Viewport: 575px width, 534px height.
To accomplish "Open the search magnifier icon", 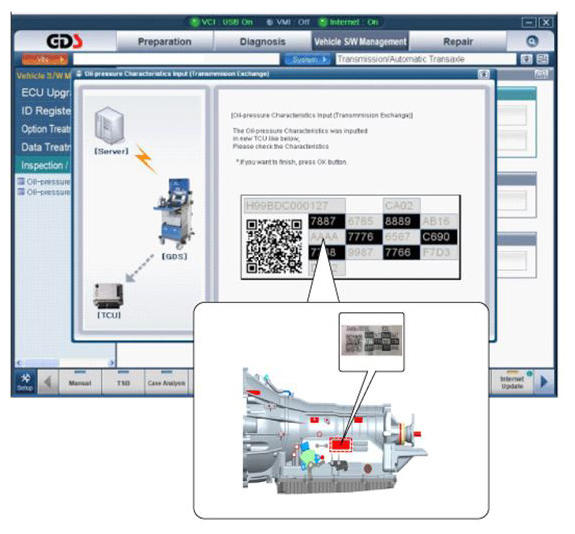I will (531, 41).
